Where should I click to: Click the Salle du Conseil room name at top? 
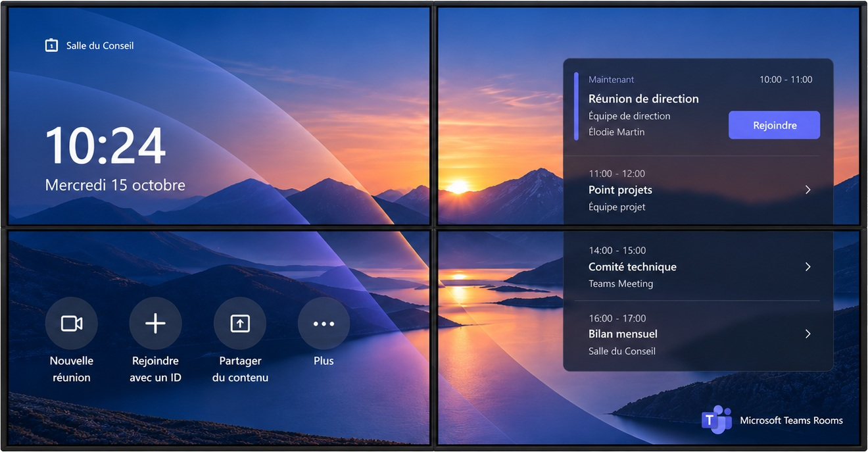(100, 45)
